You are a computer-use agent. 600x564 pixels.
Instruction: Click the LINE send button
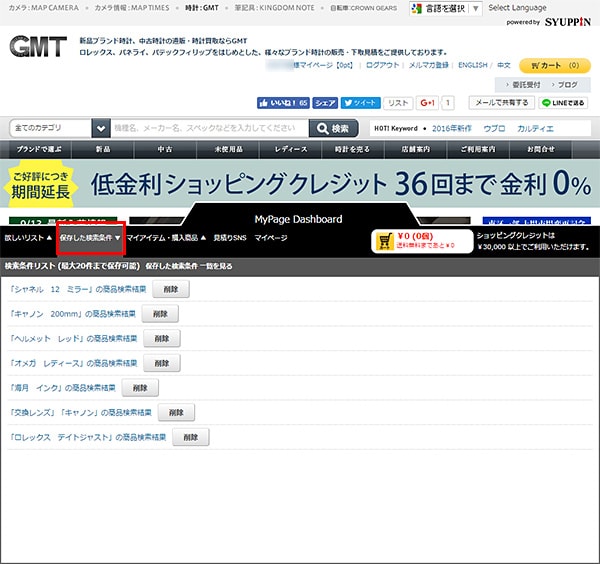563,103
